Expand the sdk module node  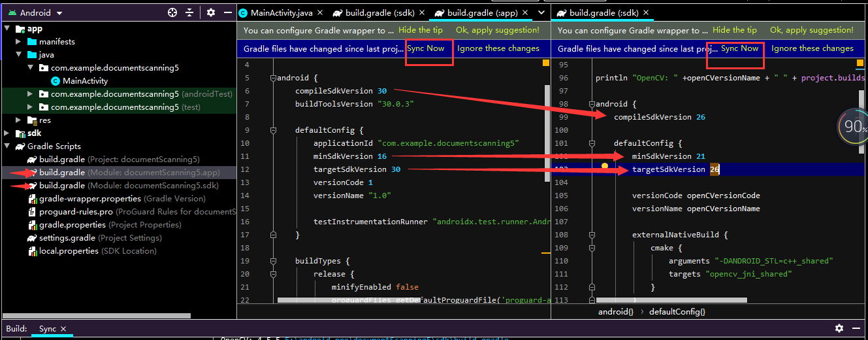(x=7, y=133)
